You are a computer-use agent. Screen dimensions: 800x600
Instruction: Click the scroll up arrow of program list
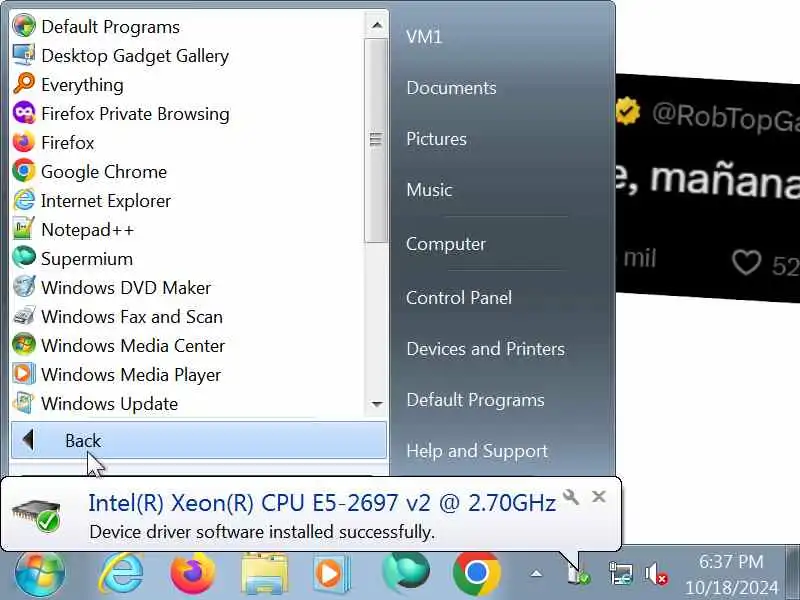click(x=377, y=24)
